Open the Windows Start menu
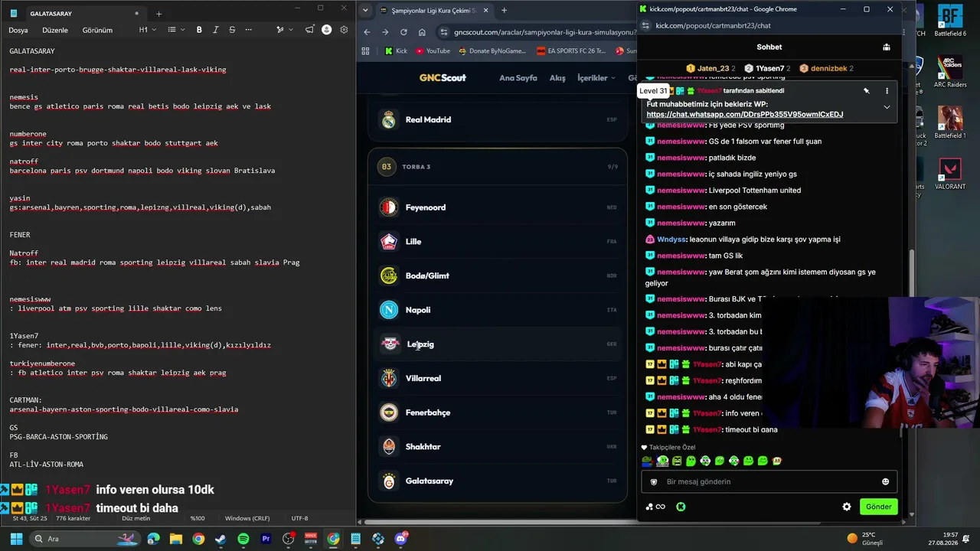Image resolution: width=980 pixels, height=551 pixels. point(16,539)
